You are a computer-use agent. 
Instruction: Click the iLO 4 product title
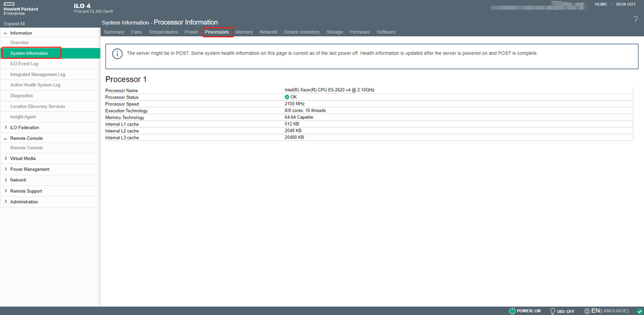pos(82,6)
